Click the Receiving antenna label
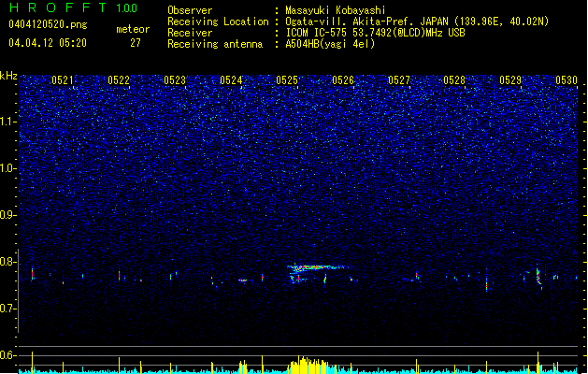The image size is (588, 374). 215,44
